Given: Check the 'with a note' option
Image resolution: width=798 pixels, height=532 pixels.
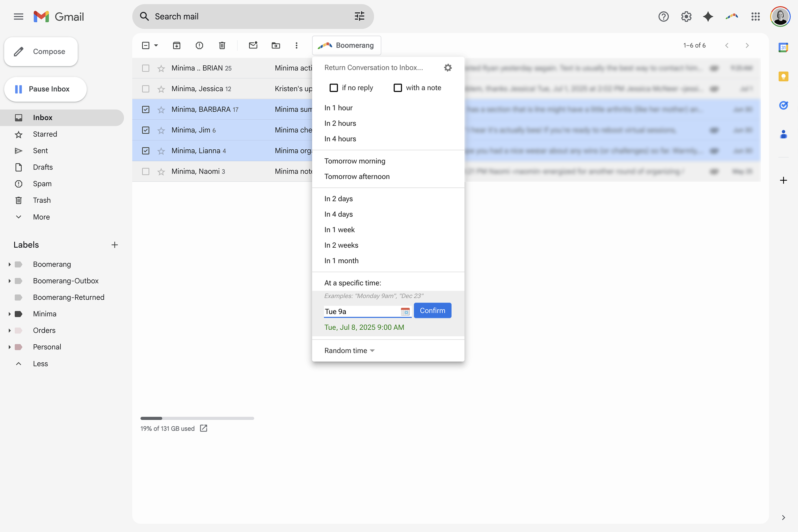Looking at the screenshot, I should [x=397, y=88].
